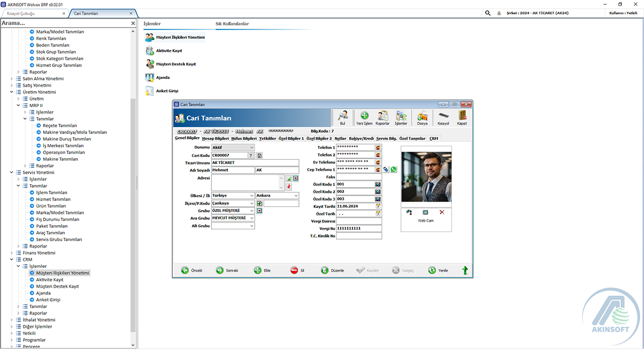Screen dimensions: 644x350
Task: Open the İşlemler toolbar icon
Action: (402, 115)
